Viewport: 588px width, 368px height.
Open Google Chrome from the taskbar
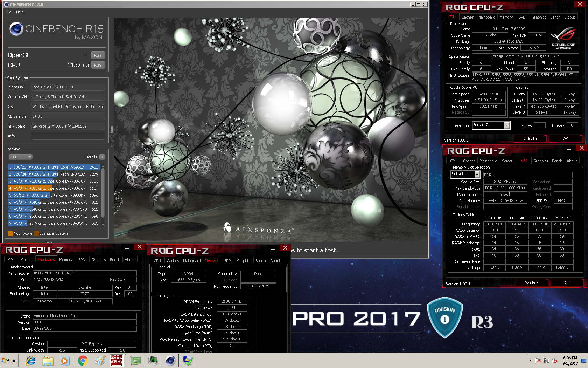point(83,361)
